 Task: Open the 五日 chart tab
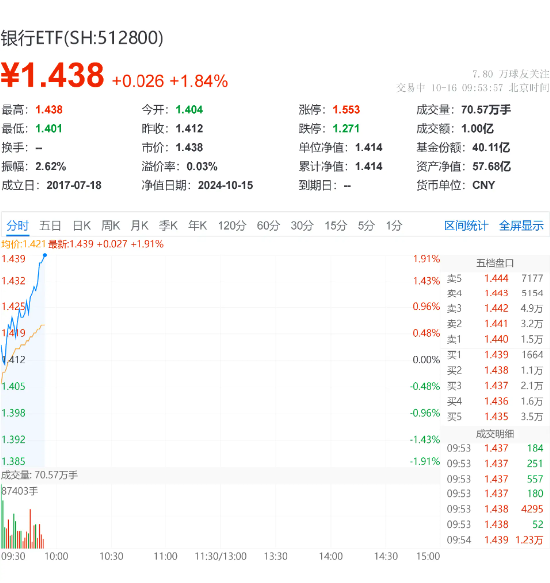pos(50,225)
